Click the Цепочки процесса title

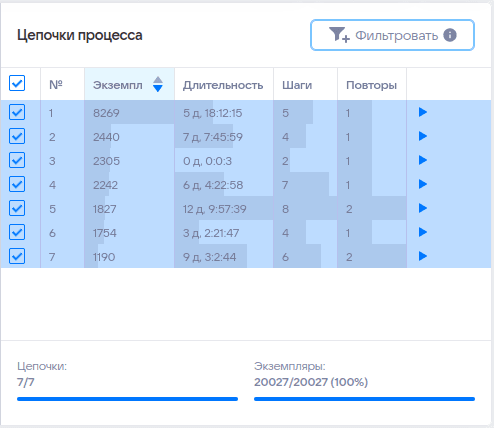80,35
